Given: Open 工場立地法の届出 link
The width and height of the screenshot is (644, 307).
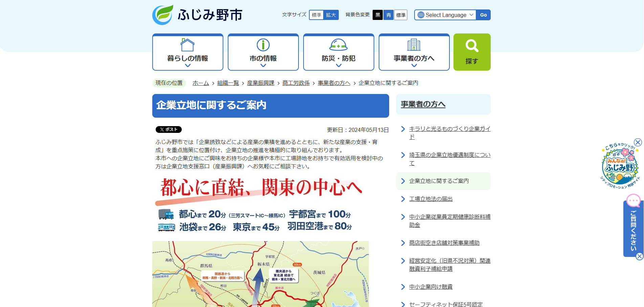Looking at the screenshot, I should coord(431,199).
